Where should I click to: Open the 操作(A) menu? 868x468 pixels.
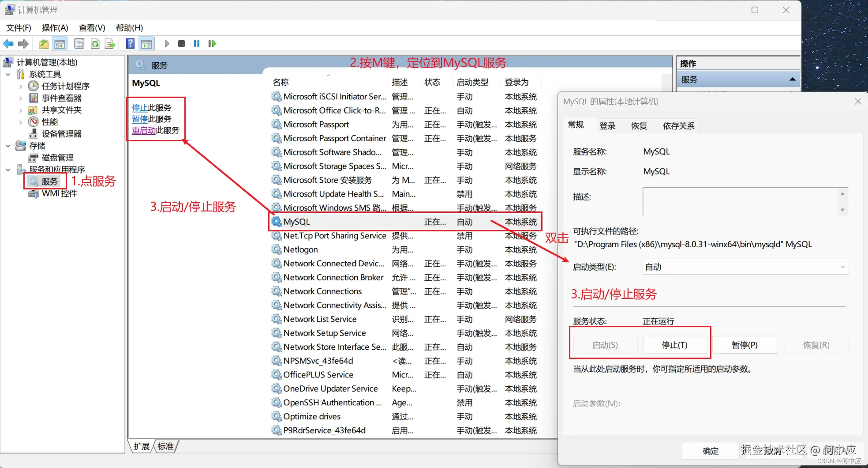point(55,28)
